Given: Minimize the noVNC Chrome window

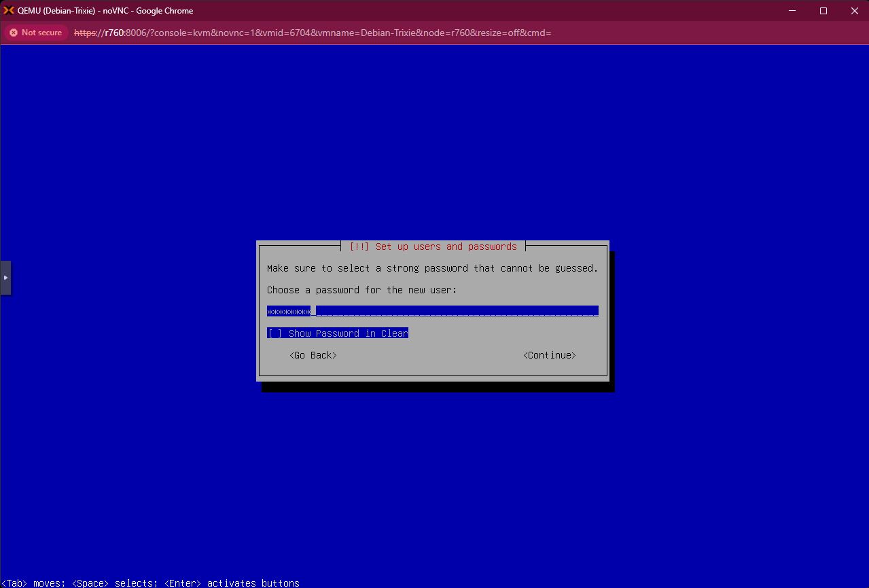Looking at the screenshot, I should click(x=792, y=11).
